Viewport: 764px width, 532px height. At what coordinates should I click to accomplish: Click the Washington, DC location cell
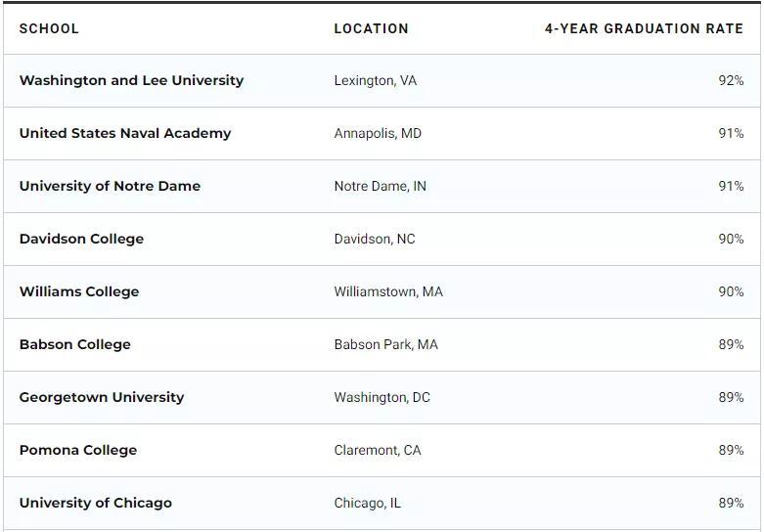382,397
